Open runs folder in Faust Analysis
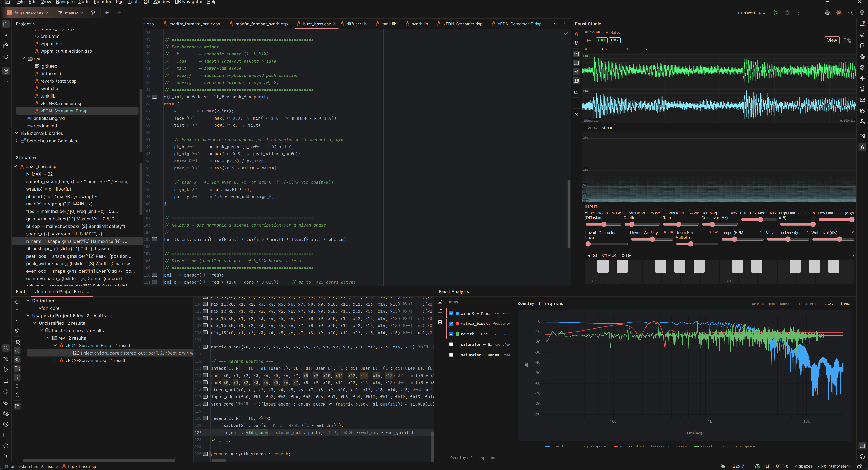Image resolution: width=868 pixels, height=470 pixels. pyautogui.click(x=440, y=311)
